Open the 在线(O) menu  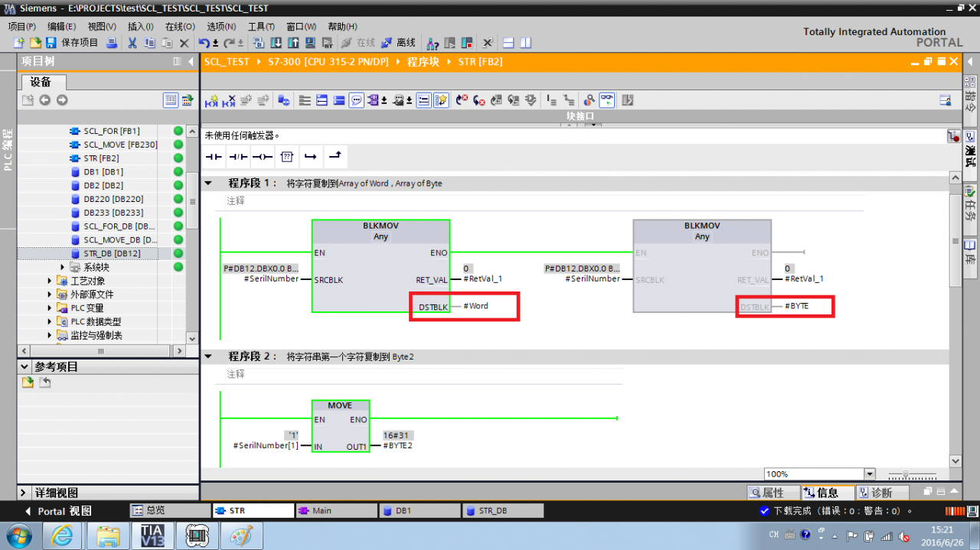[180, 26]
